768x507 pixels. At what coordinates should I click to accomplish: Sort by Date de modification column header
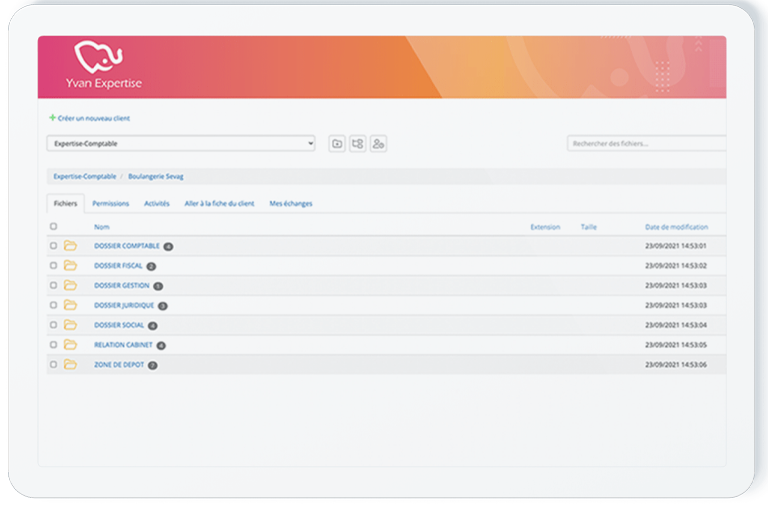click(x=676, y=227)
